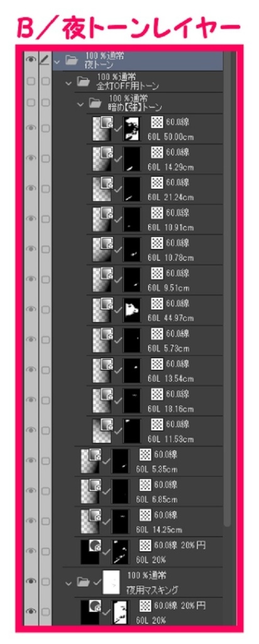The height and width of the screenshot is (644, 259).
Task: Collapse the 暗め【強】トーン folder
Action: [80, 104]
